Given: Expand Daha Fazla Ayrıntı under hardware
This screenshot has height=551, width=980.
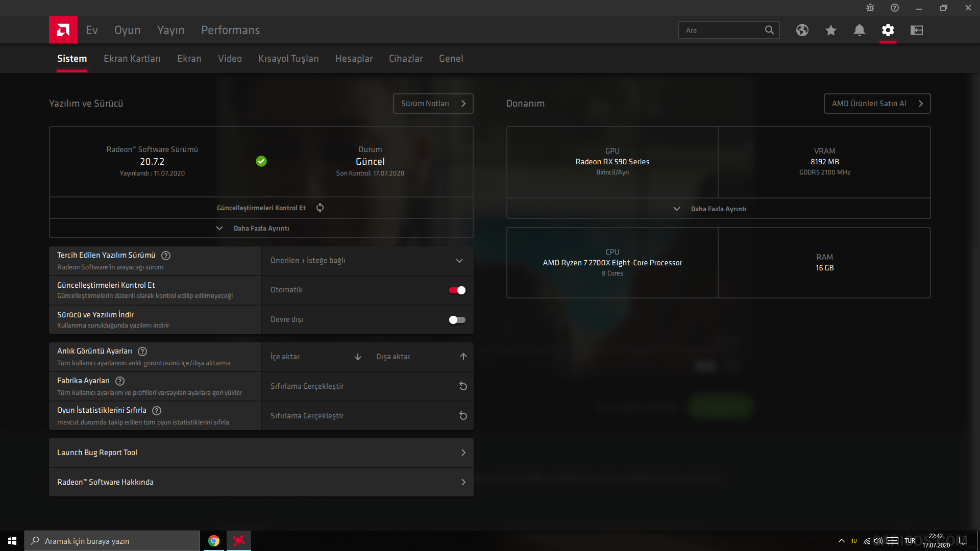Looking at the screenshot, I should 718,209.
